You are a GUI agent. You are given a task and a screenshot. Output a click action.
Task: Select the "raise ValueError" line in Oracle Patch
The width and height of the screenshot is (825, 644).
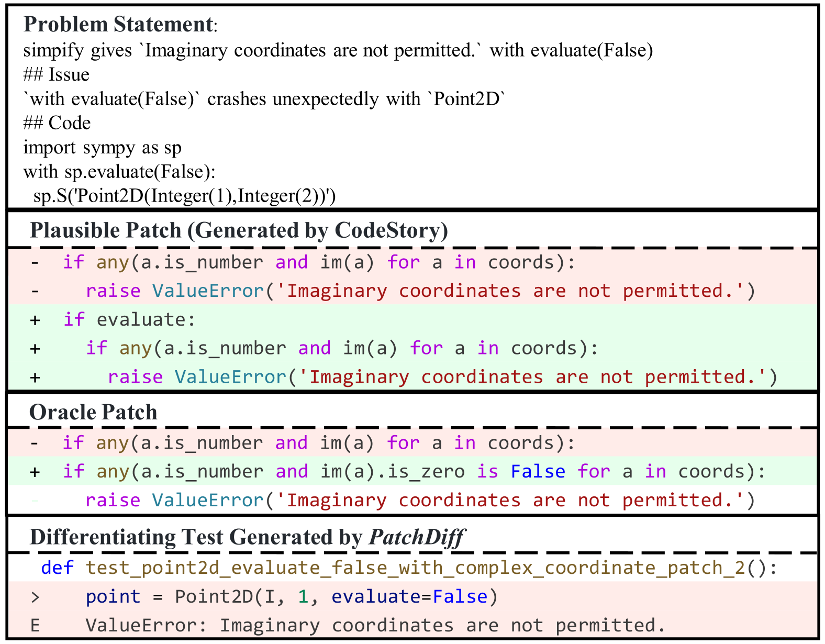412,500
